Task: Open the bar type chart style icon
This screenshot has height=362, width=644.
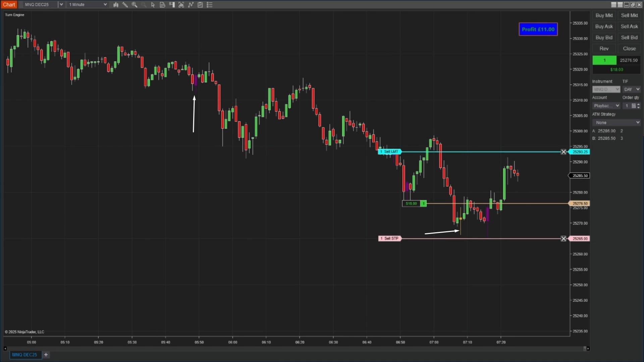Action: (116, 5)
